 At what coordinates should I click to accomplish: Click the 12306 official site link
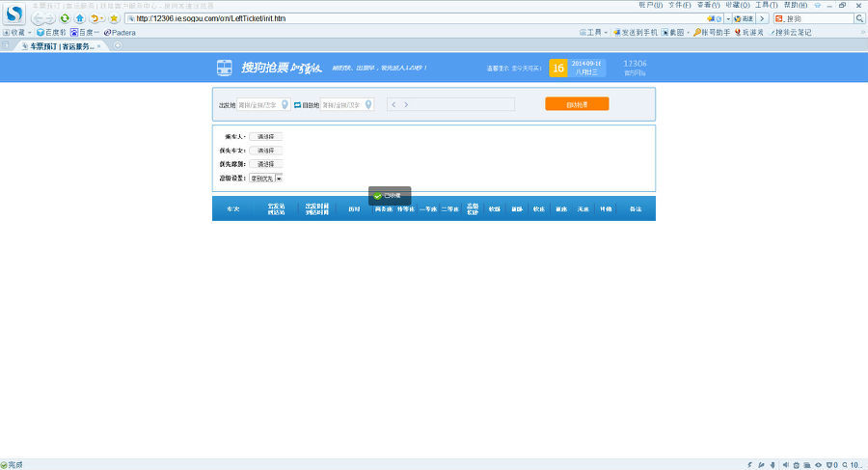coord(635,67)
